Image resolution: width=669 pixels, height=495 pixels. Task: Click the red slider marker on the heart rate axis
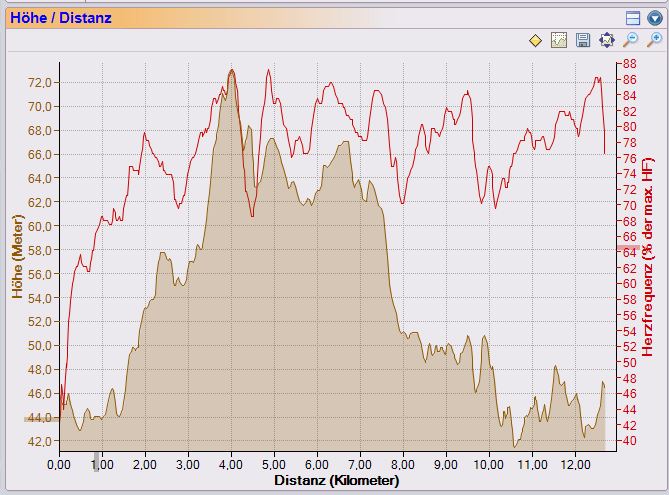628,247
